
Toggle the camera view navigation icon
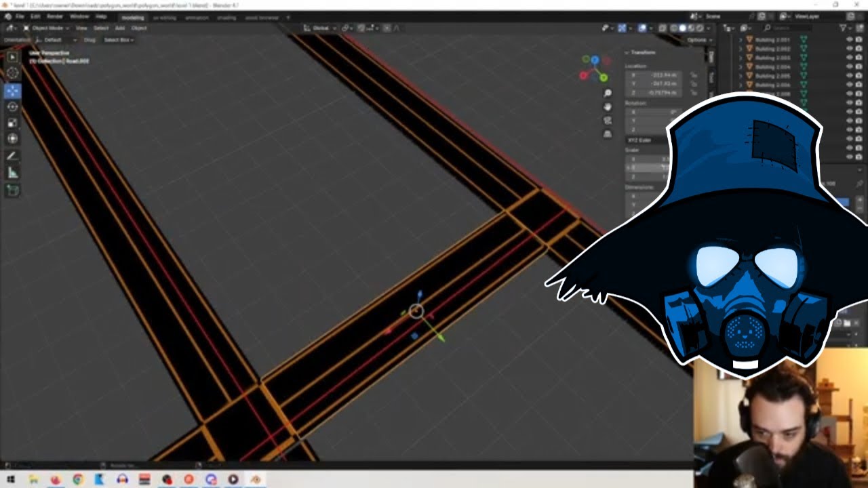click(x=608, y=120)
